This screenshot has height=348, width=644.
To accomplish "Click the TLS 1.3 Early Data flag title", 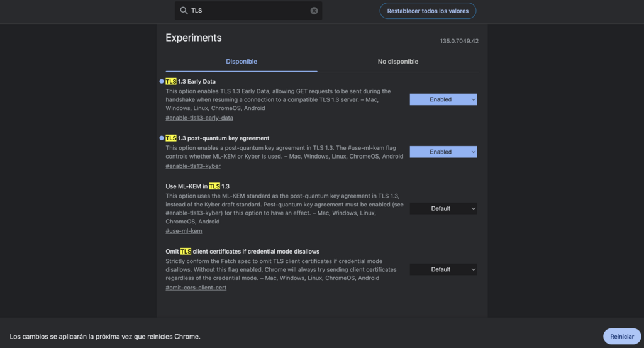I will pos(191,82).
